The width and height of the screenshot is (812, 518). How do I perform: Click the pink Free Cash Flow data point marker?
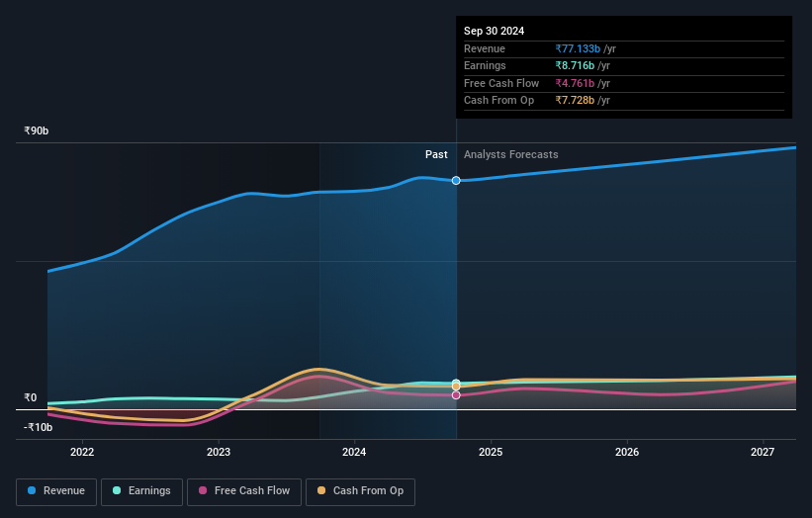click(456, 394)
